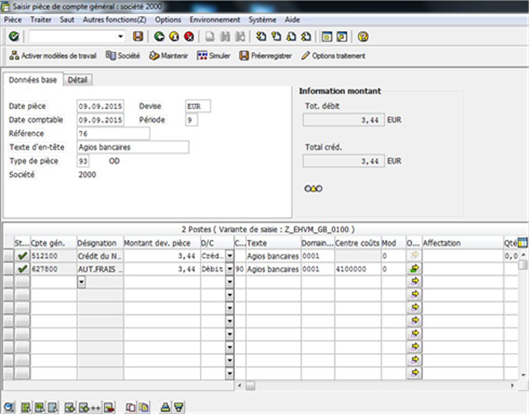Viewport: 532px width, 416px height.
Task: Switch to the Détail tab
Action: (77, 80)
